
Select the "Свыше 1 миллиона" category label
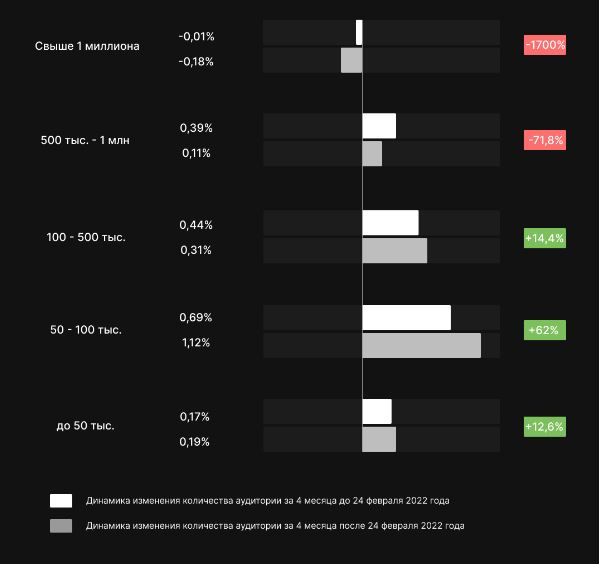point(87,46)
